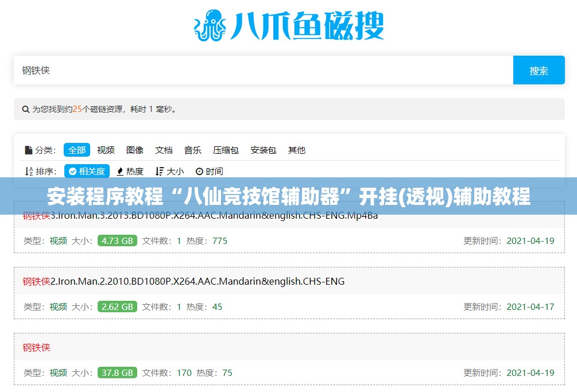Click the magnifier icon in results summary

tap(25, 109)
